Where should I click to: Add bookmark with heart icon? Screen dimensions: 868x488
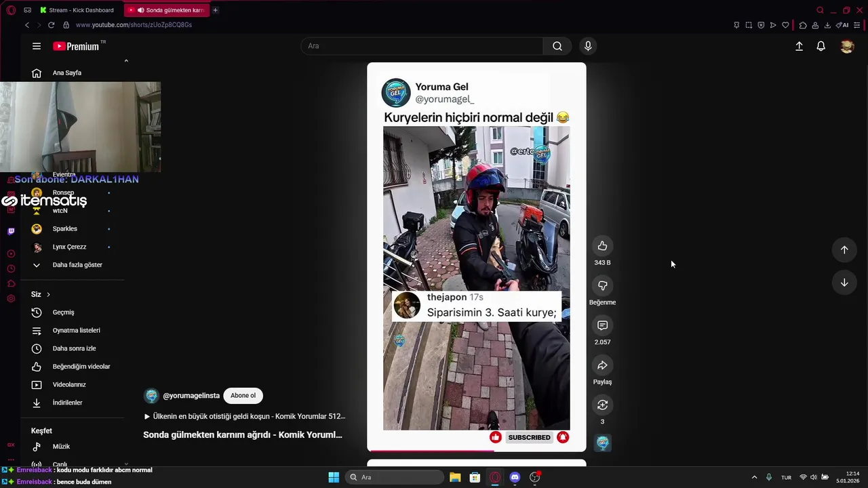tap(785, 25)
